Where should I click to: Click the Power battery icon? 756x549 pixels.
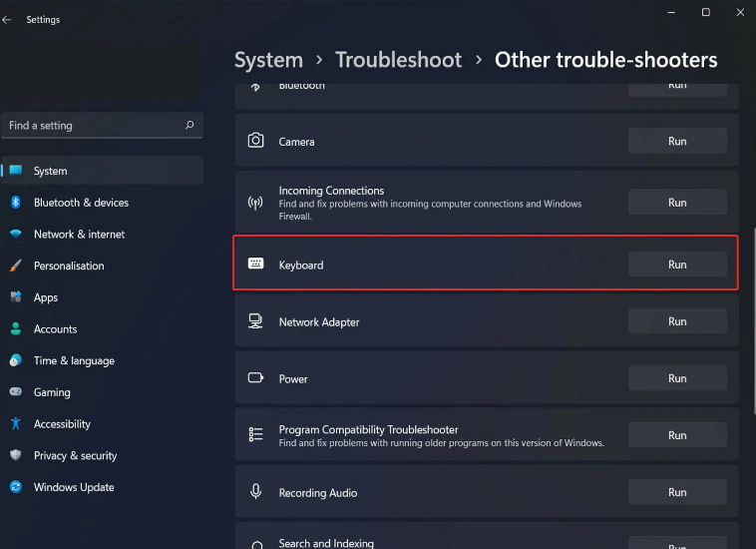tap(255, 377)
